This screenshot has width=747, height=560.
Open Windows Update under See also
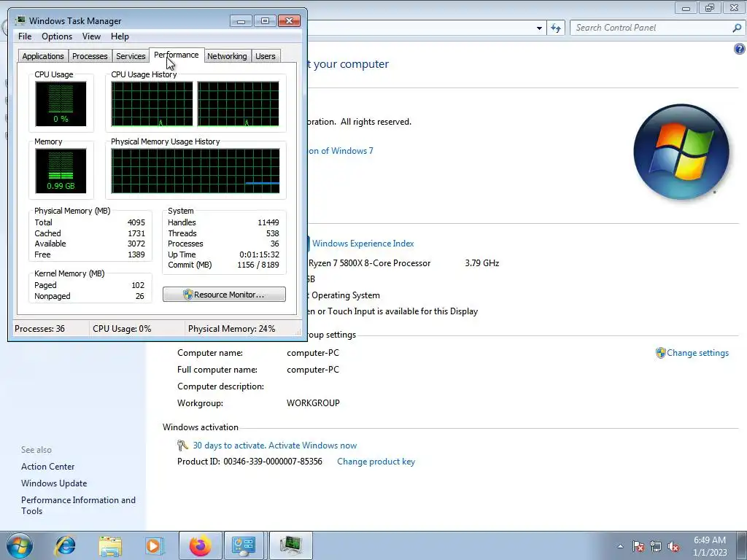54,483
